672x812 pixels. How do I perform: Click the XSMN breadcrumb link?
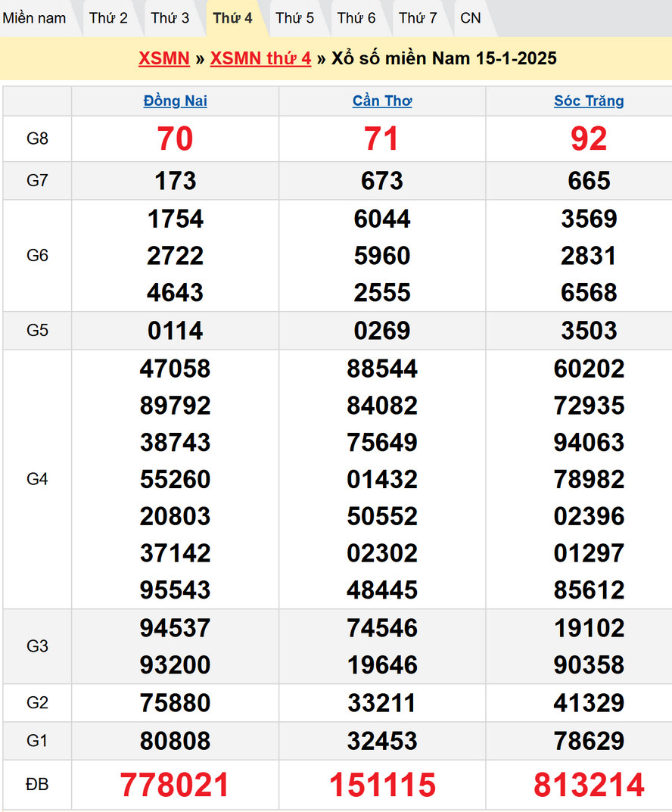[164, 59]
